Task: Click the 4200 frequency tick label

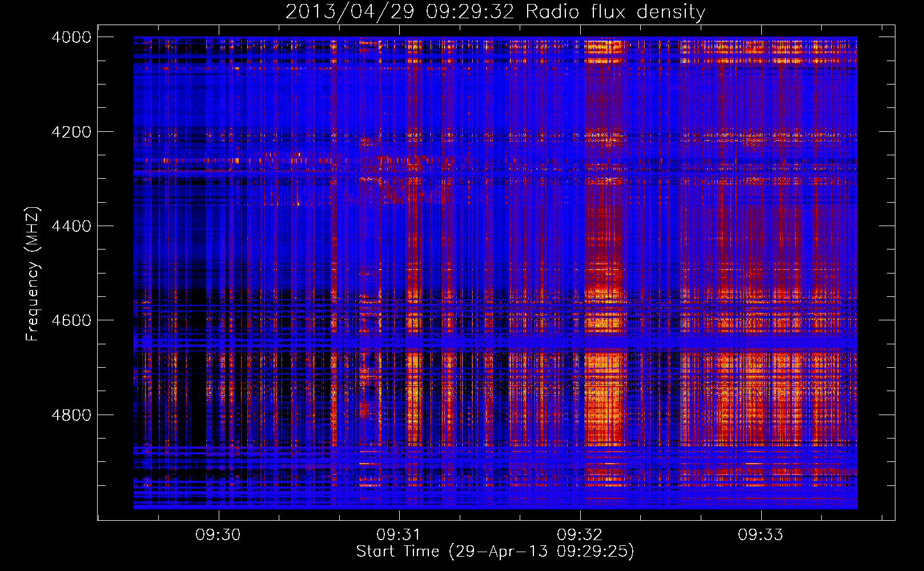Action: click(x=71, y=132)
